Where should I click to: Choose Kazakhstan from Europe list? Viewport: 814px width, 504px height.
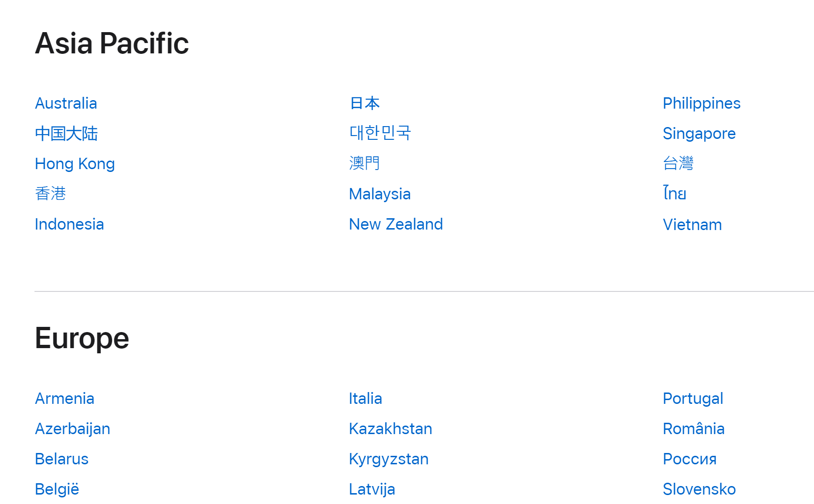pos(391,429)
